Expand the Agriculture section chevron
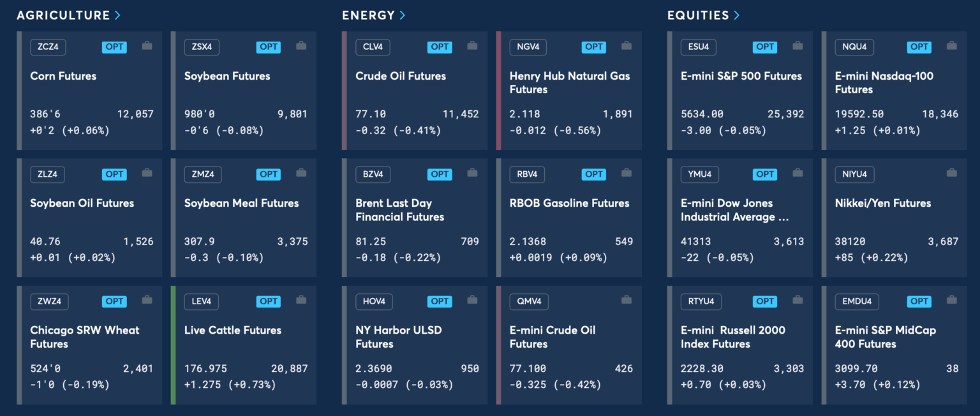980x416 pixels. point(117,15)
